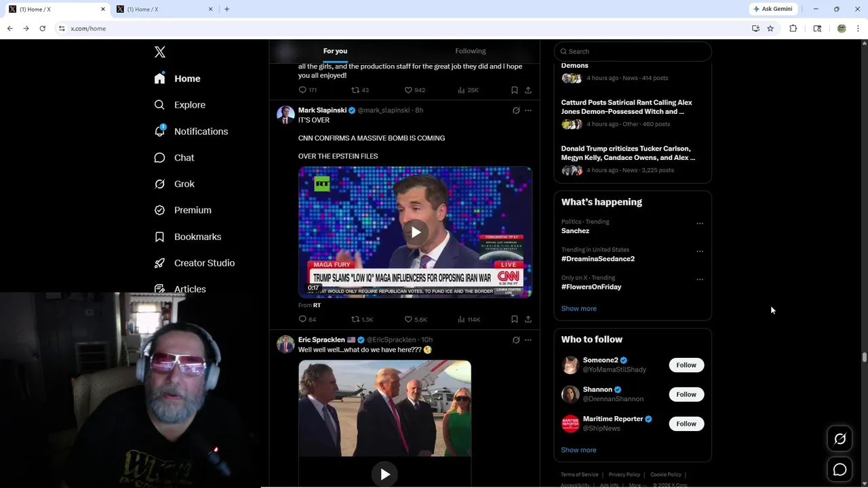Follow Shannon
Screen dimensions: 868x488
[686, 394]
